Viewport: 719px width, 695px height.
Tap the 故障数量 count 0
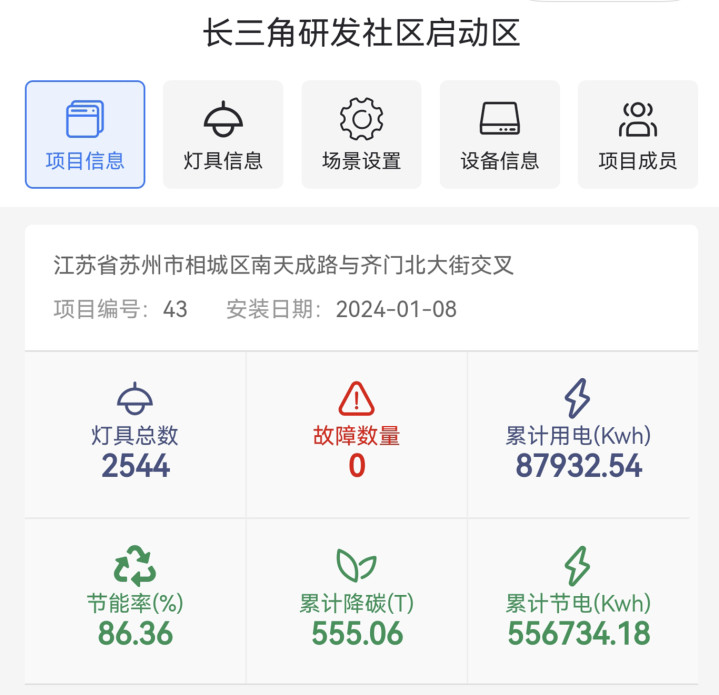[357, 466]
